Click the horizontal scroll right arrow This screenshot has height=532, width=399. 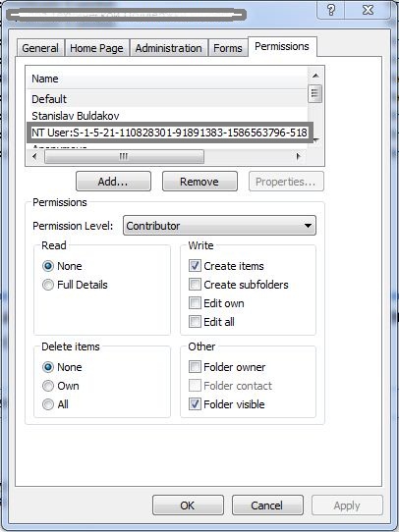click(x=299, y=156)
